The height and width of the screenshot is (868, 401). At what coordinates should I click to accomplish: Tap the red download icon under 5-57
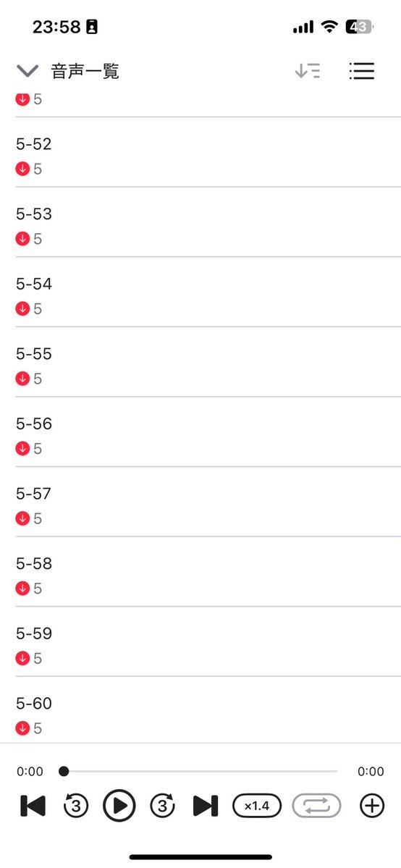(x=22, y=518)
